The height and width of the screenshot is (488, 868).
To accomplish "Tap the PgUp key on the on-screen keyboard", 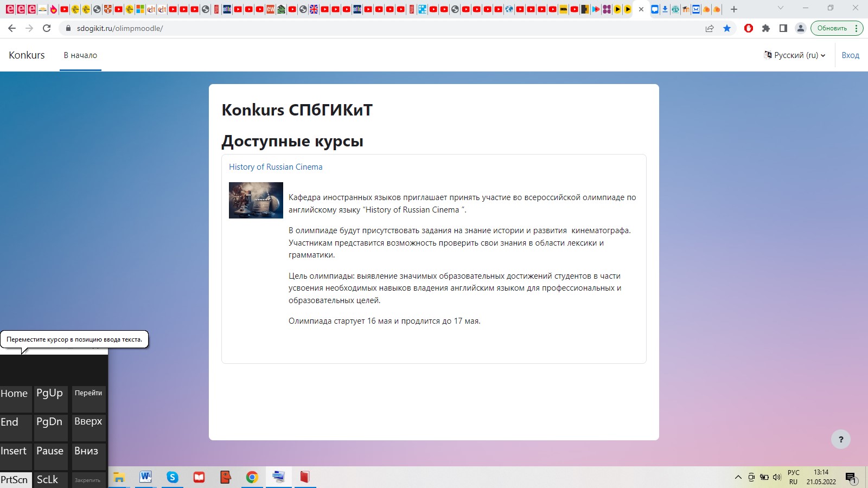I will (x=51, y=399).
